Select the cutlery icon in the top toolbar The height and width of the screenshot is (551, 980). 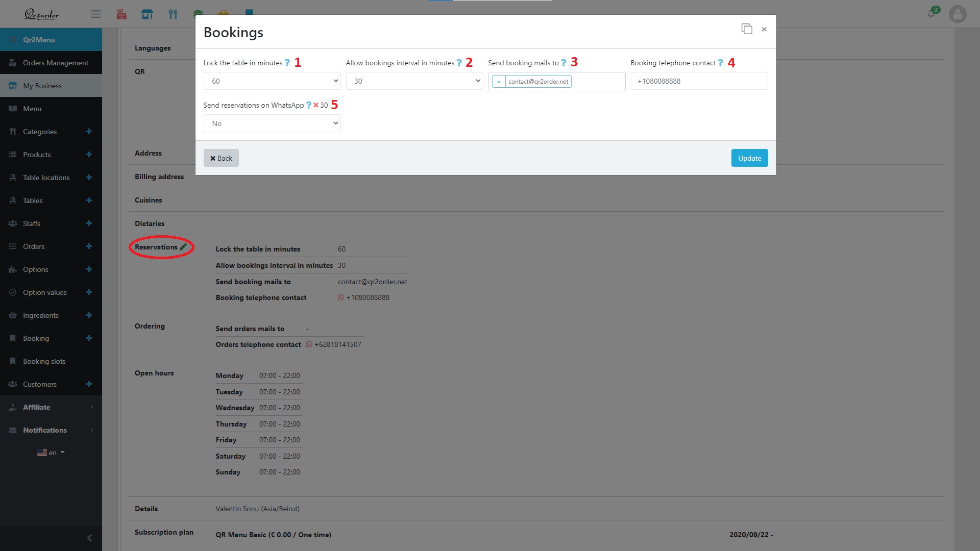(x=173, y=14)
